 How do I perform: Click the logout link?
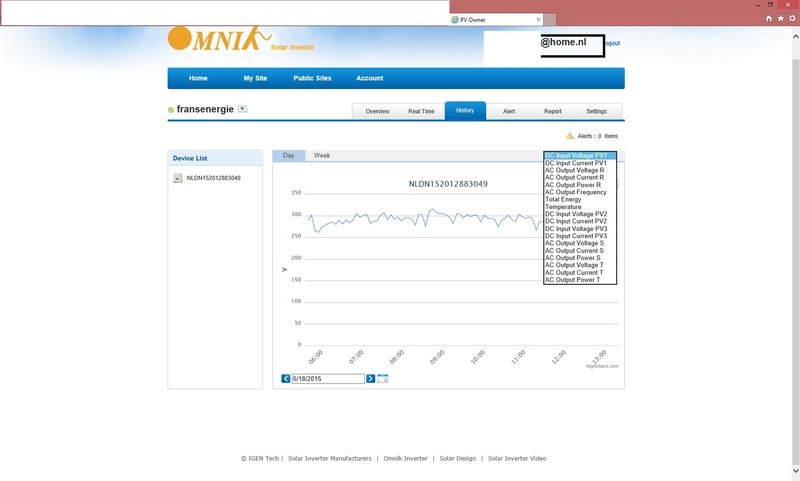612,44
